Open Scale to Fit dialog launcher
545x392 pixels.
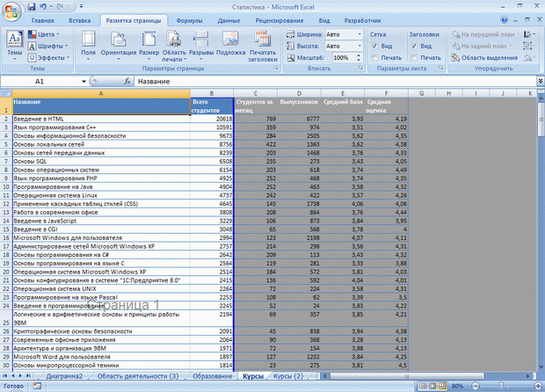(360, 68)
